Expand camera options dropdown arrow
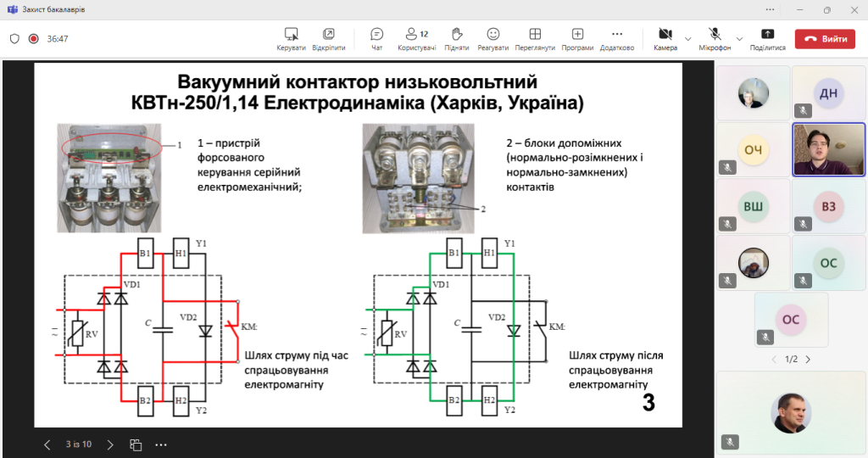Screen dimensions: 868x458 688,39
